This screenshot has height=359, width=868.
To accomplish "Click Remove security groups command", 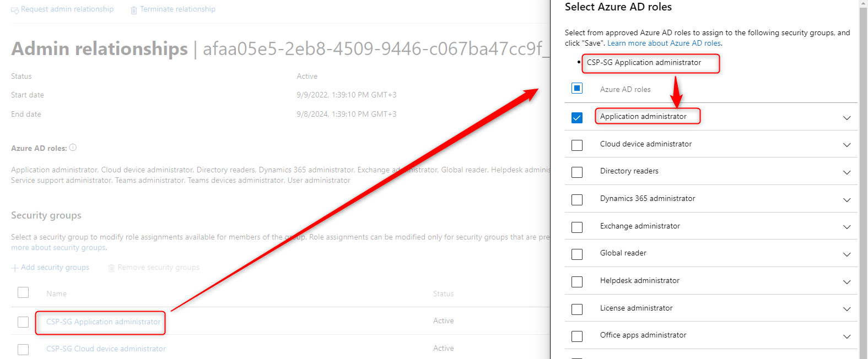I will [154, 268].
